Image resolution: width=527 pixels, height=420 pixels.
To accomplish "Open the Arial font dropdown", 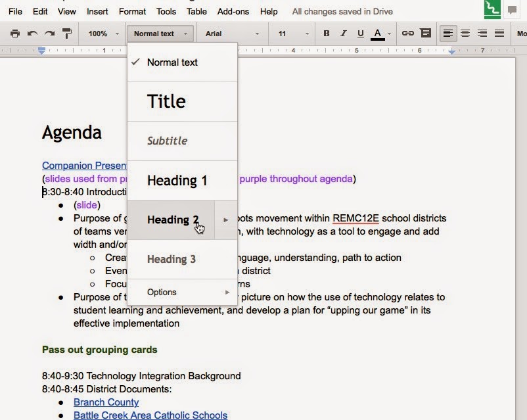I will pos(232,34).
